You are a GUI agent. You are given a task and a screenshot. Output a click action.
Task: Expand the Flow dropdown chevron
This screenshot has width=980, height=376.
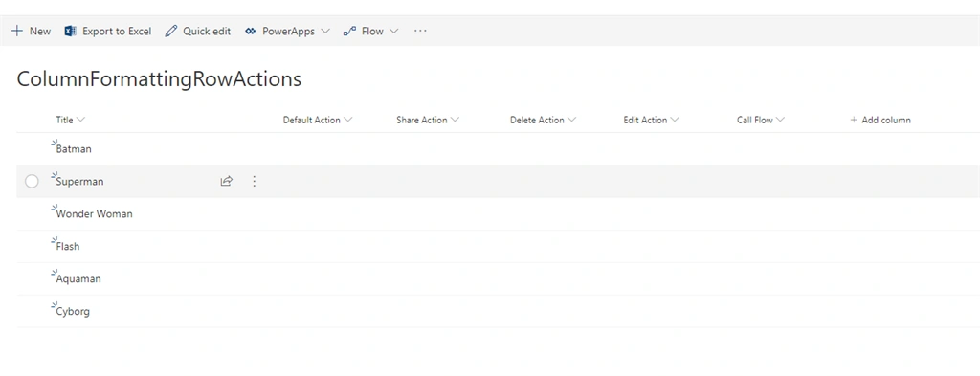[393, 32]
